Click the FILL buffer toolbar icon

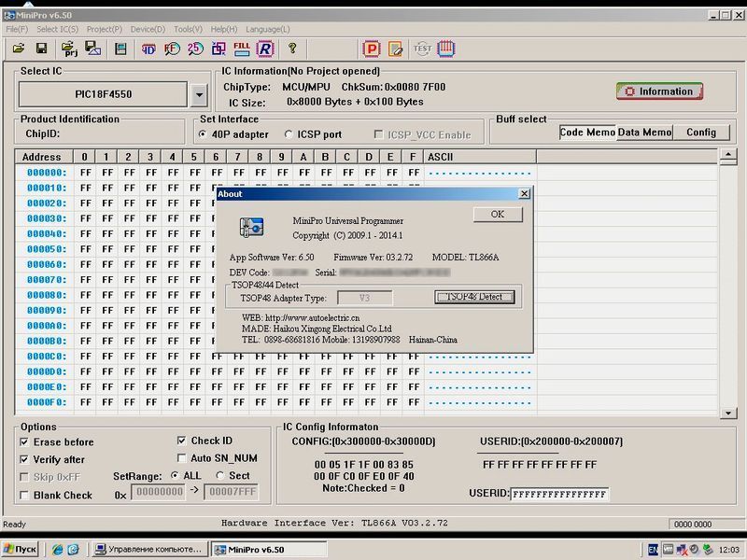click(242, 49)
